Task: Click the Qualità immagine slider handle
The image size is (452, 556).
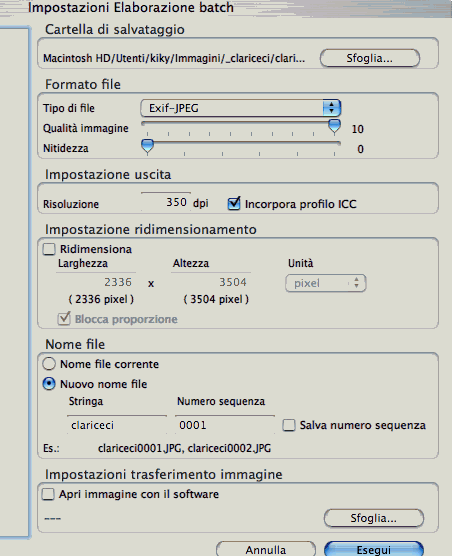Action: tap(334, 127)
